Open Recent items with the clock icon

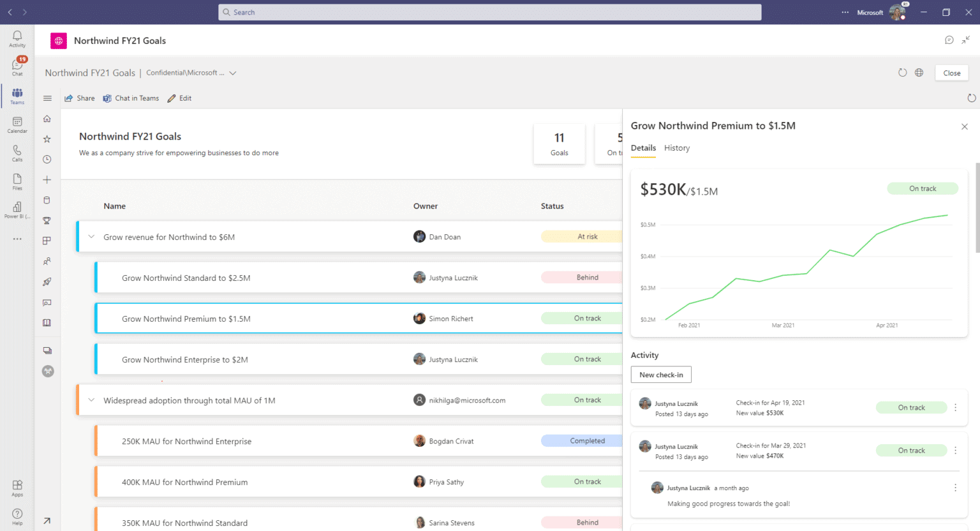(x=47, y=159)
